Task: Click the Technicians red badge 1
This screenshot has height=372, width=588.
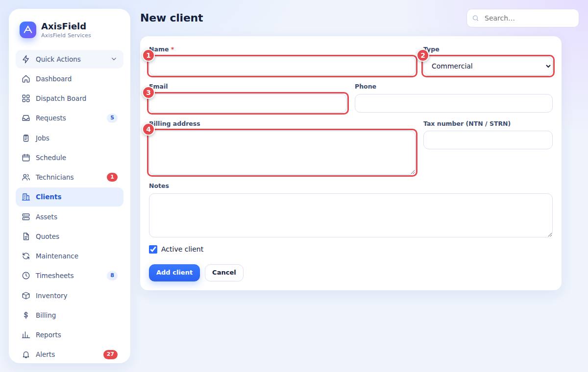Action: coord(112,177)
